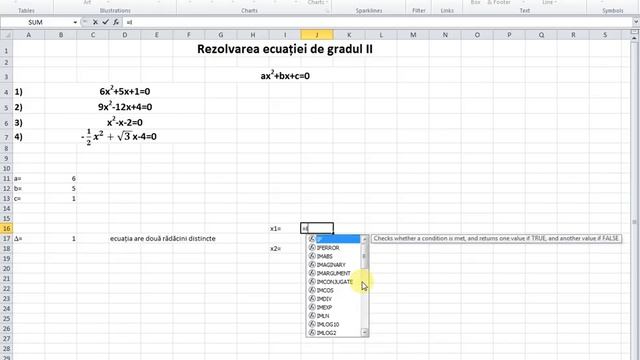Select the function icon next to IMLOG10
Screen dimensions: 640x360
tap(312, 324)
